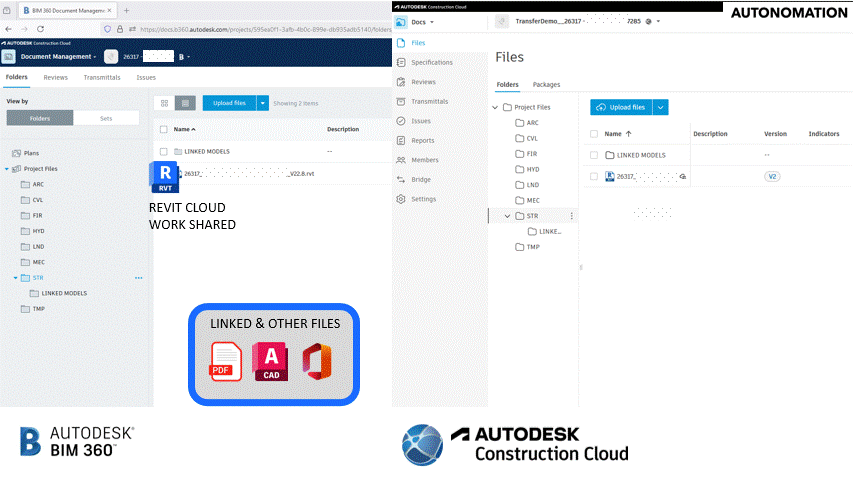The image size is (853, 480).
Task: Switch to thumbnail grid view
Action: pyautogui.click(x=164, y=103)
